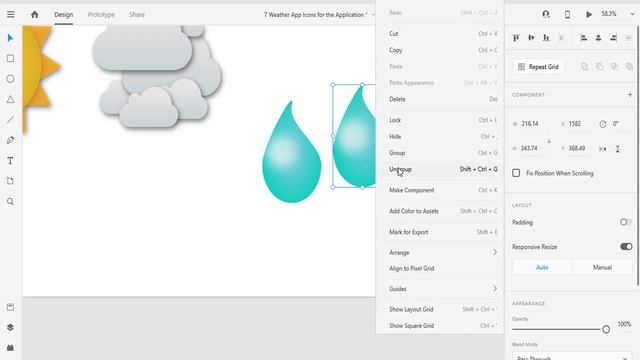Viewport: 640px width, 360px height.
Task: Select Auto responsive resize mode
Action: tap(542, 267)
